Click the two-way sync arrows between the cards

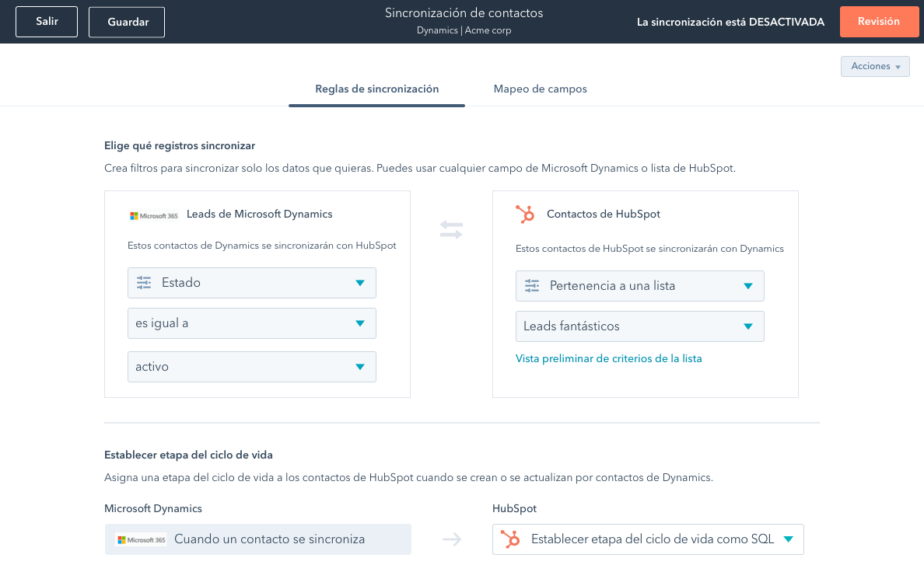(x=451, y=230)
